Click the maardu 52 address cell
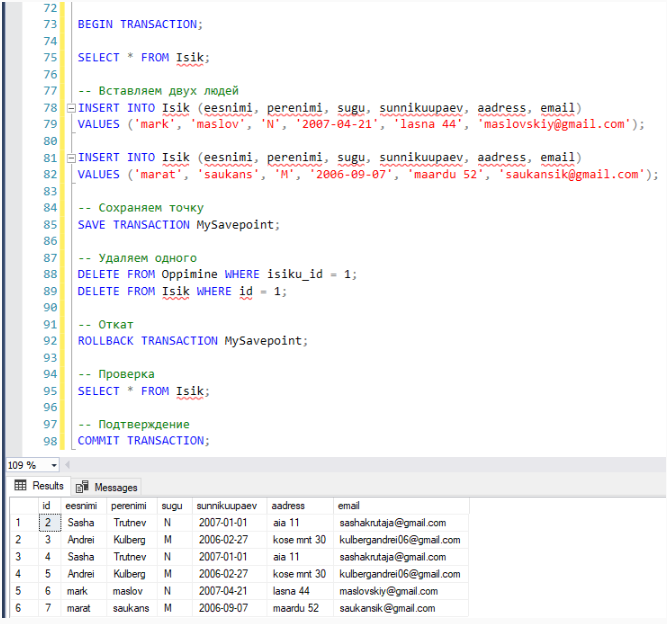 pyautogui.click(x=297, y=608)
